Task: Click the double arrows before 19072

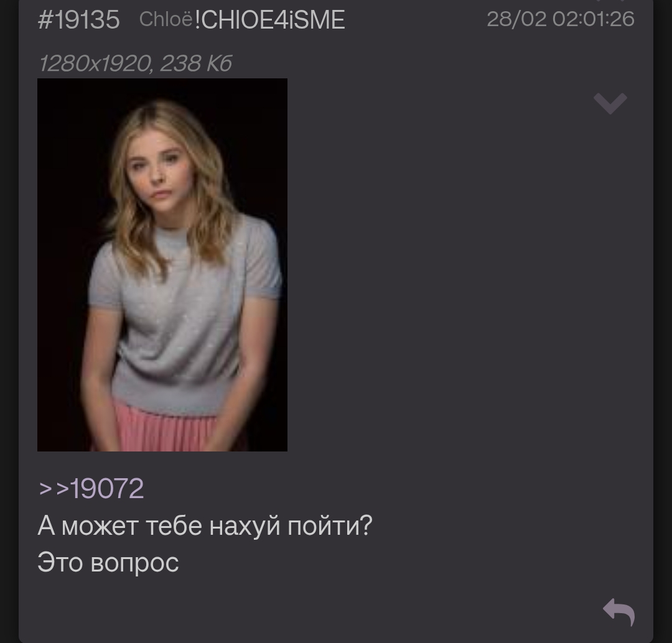Action: click(54, 489)
